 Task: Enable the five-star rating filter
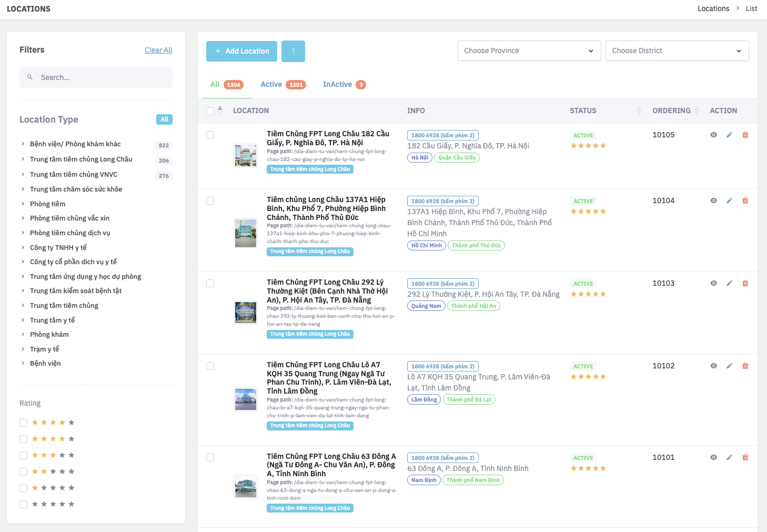click(x=23, y=422)
